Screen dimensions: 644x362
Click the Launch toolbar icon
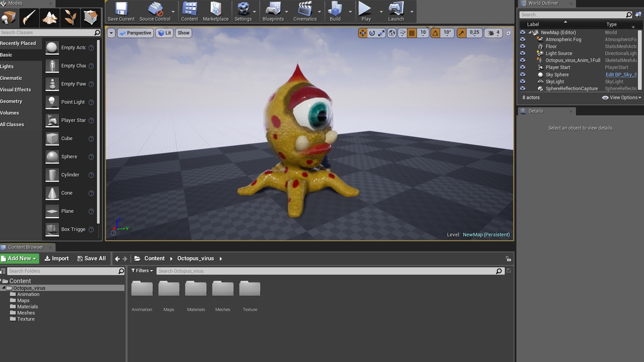coord(396,12)
